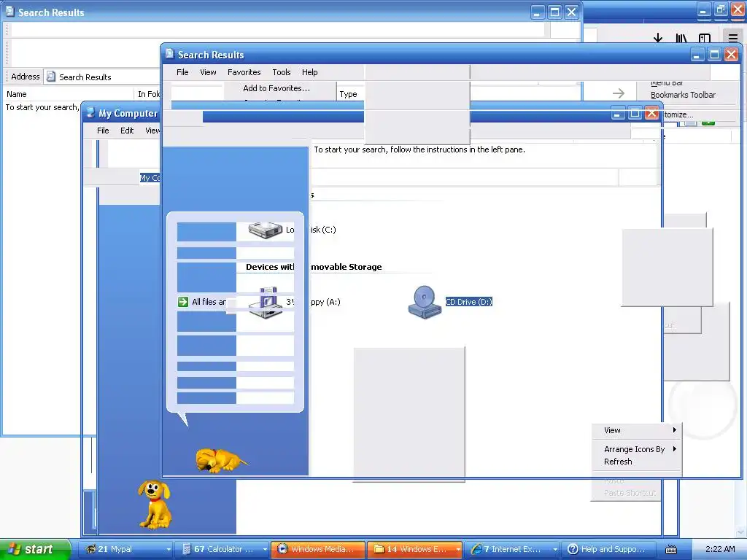
Task: Choose Bookmarks Toolbar in the browser menu
Action: click(x=683, y=95)
